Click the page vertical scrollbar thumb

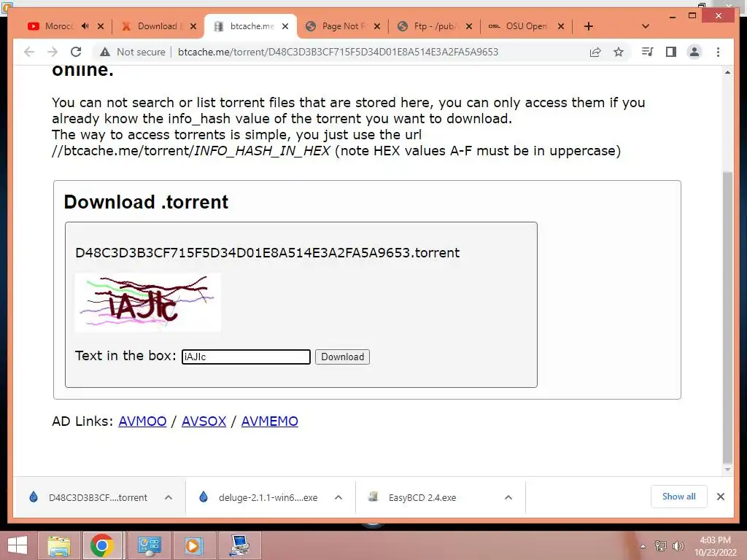[x=727, y=316]
